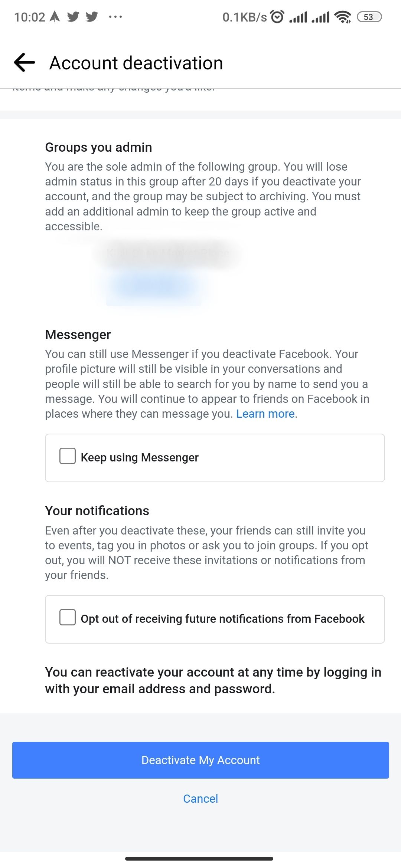Tap the first cellular signal bars icon
The image size is (401, 868).
pos(298,16)
